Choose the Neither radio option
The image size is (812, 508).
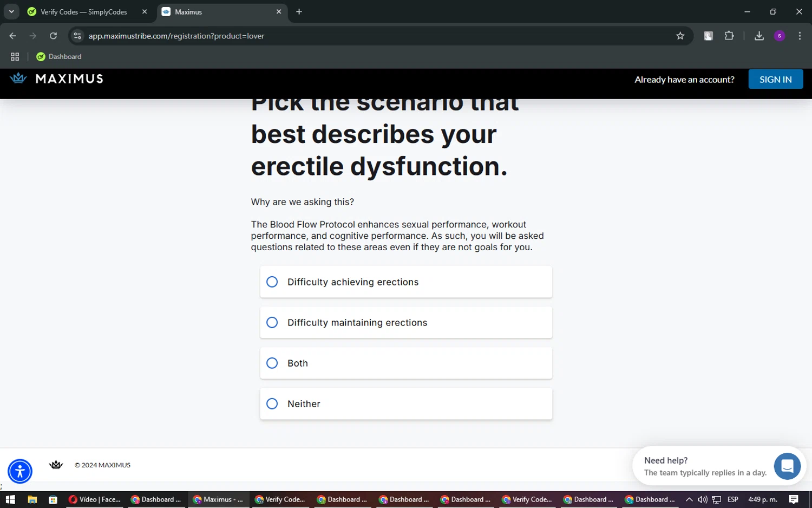(272, 404)
